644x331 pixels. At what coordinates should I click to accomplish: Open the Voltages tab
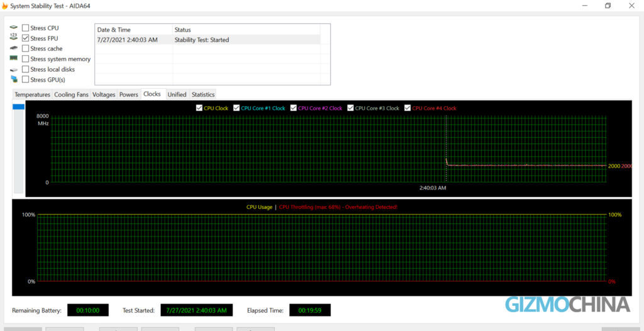coord(104,94)
